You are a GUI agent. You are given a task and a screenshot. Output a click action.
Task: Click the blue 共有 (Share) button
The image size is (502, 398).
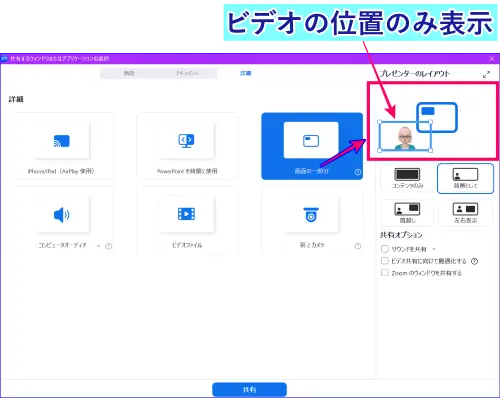pyautogui.click(x=249, y=389)
